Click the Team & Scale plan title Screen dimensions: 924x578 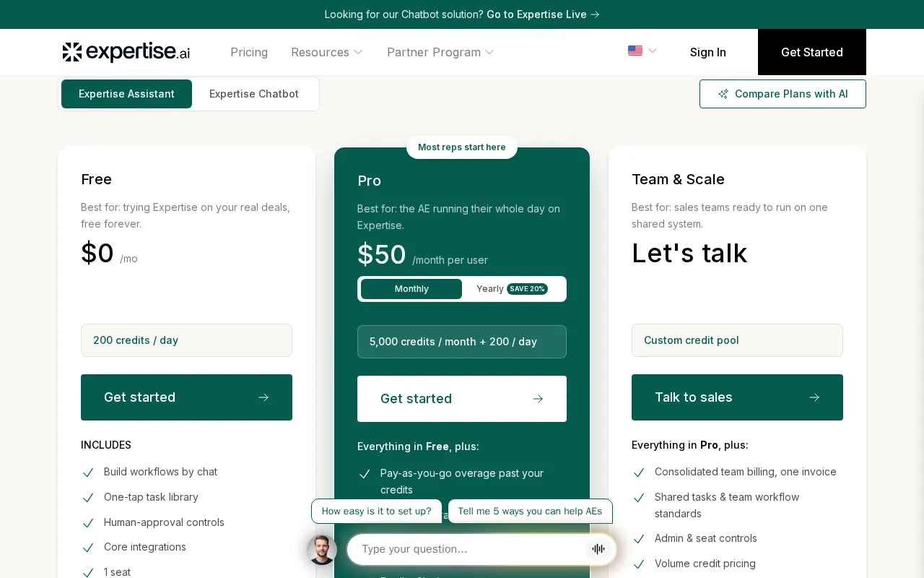[x=678, y=179]
